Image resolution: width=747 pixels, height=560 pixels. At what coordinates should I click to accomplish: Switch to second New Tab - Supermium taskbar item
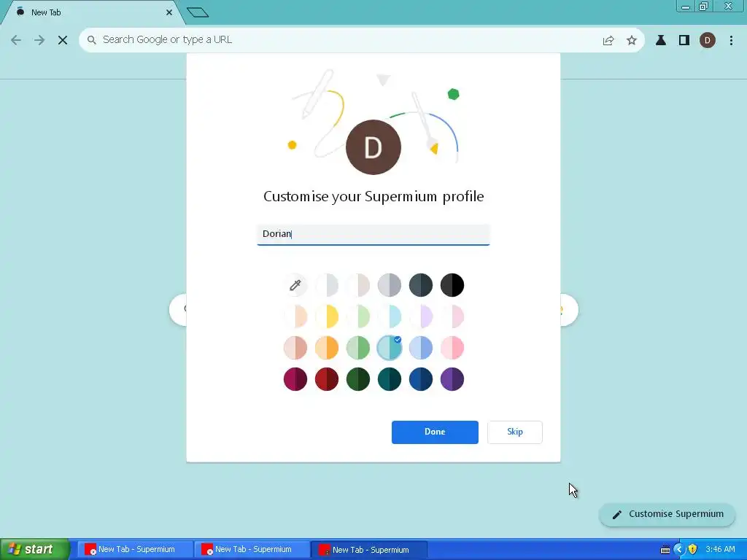pos(252,550)
